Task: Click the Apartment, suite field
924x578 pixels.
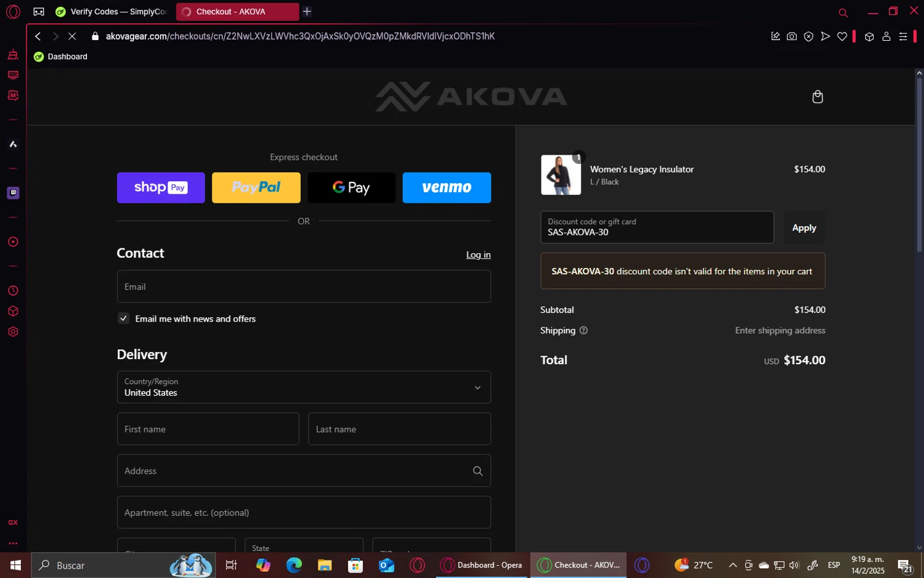Action: coord(304,512)
